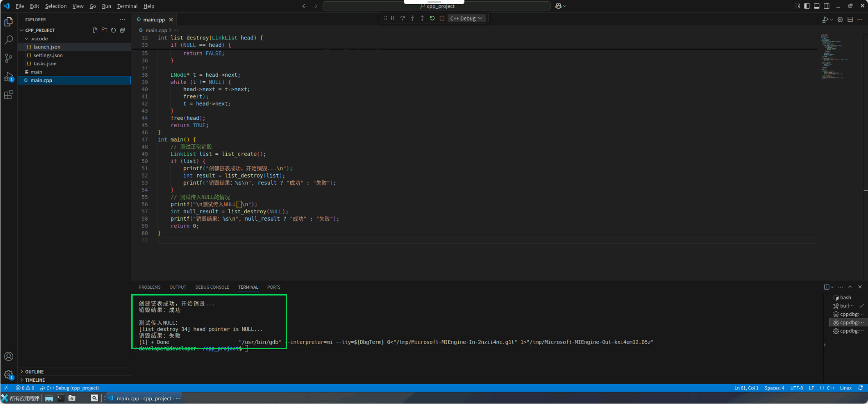
Task: Open the Manage gear in activity bar
Action: click(9, 374)
